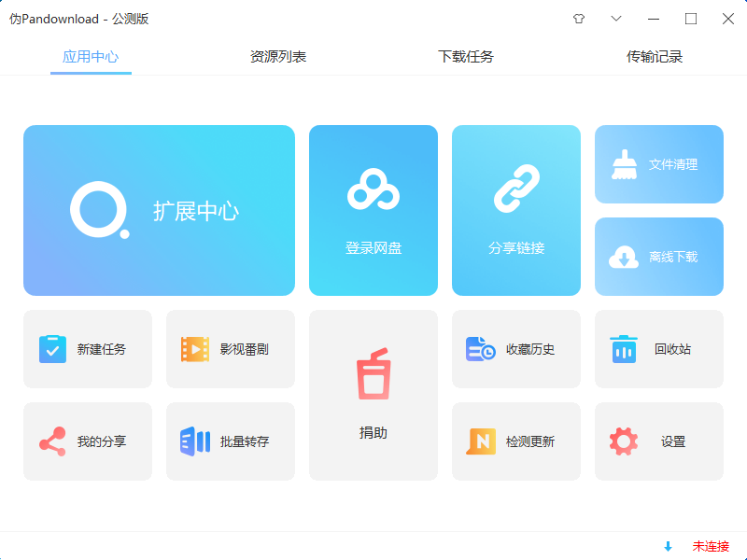The width and height of the screenshot is (747, 560).
Task: Open 离线下载 offline download feature
Action: click(x=659, y=257)
